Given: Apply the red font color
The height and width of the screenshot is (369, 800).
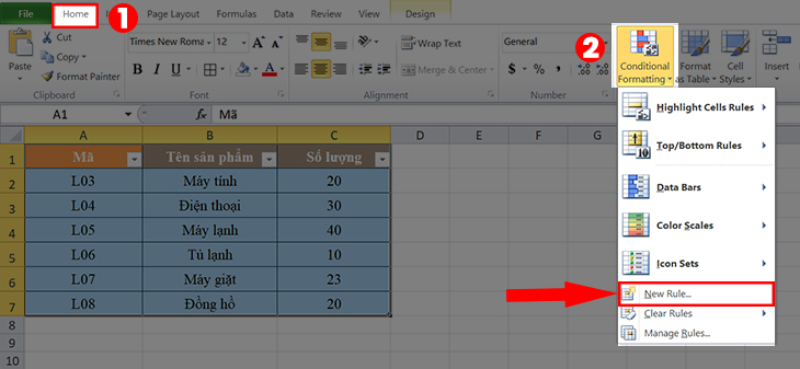Looking at the screenshot, I should tap(269, 69).
